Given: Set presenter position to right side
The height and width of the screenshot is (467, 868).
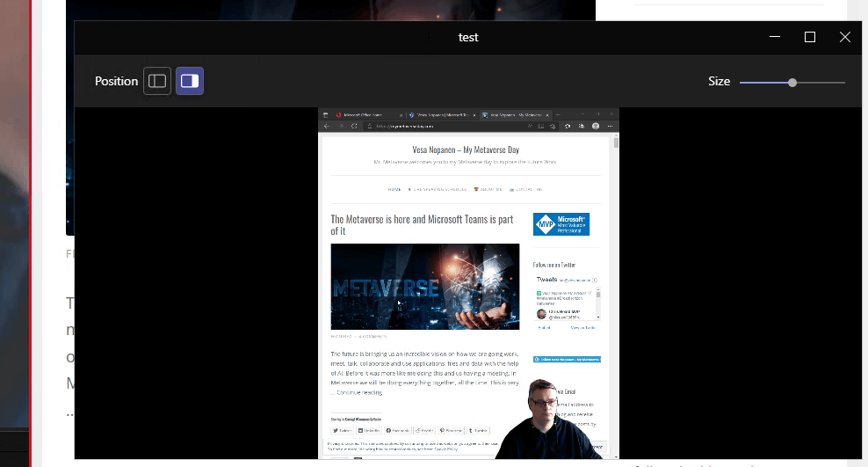Looking at the screenshot, I should coord(190,81).
